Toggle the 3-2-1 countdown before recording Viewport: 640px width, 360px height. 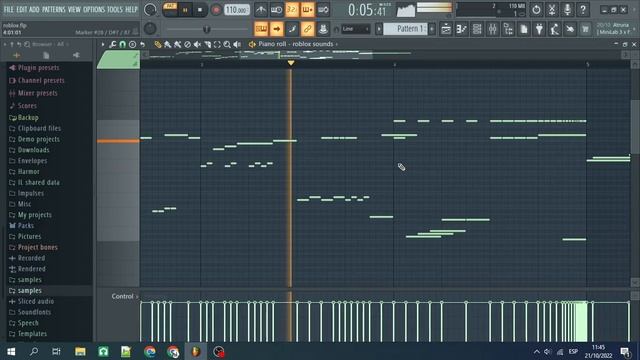tap(292, 9)
